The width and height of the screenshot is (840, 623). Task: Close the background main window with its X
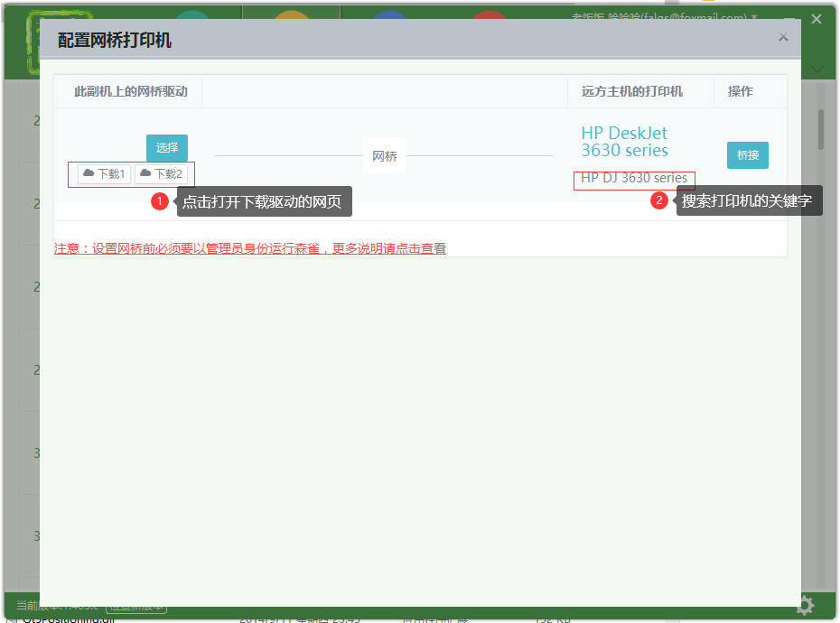click(x=817, y=19)
